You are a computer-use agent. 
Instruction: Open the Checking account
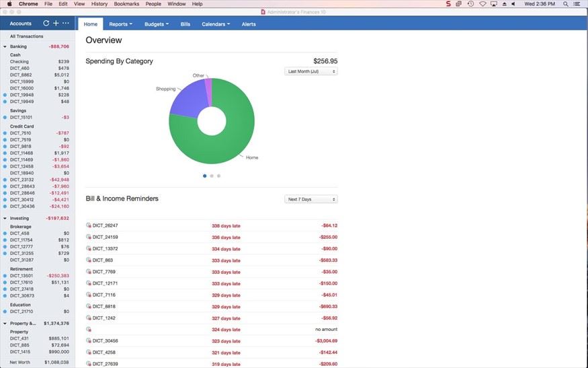coord(19,61)
